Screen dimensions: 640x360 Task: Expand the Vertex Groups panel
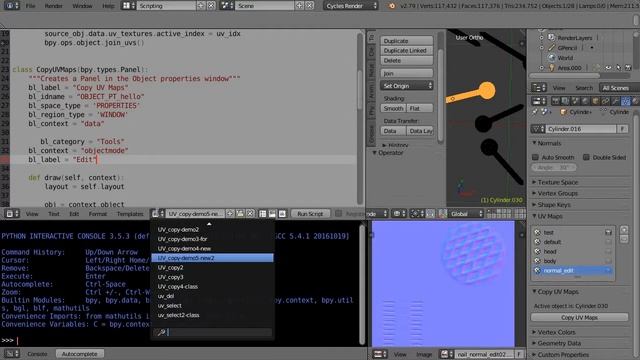click(x=534, y=193)
